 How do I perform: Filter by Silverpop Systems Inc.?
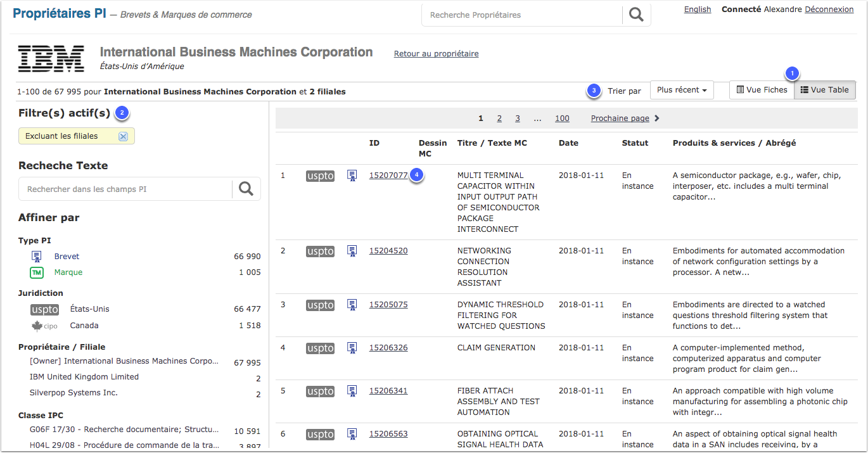point(73,393)
